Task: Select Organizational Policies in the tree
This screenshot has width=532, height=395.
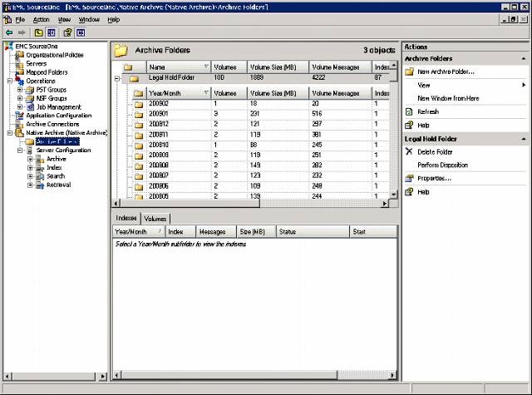Action: pos(55,55)
